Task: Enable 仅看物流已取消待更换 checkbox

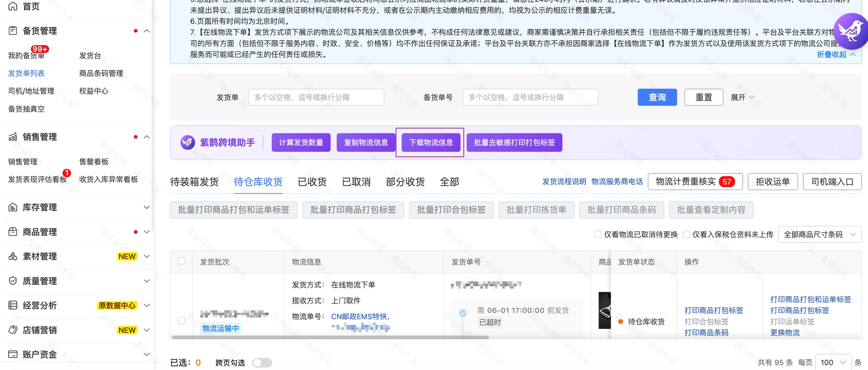Action: click(598, 234)
